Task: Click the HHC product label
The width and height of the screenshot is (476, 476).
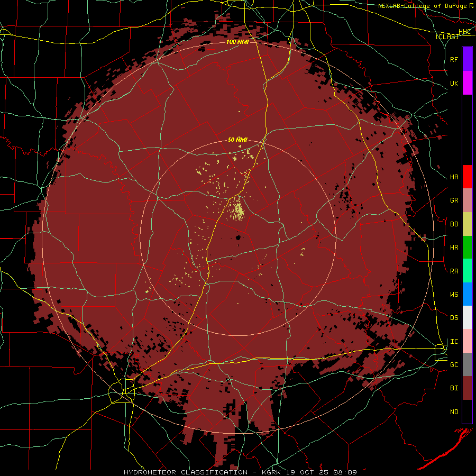Action: 464,32
